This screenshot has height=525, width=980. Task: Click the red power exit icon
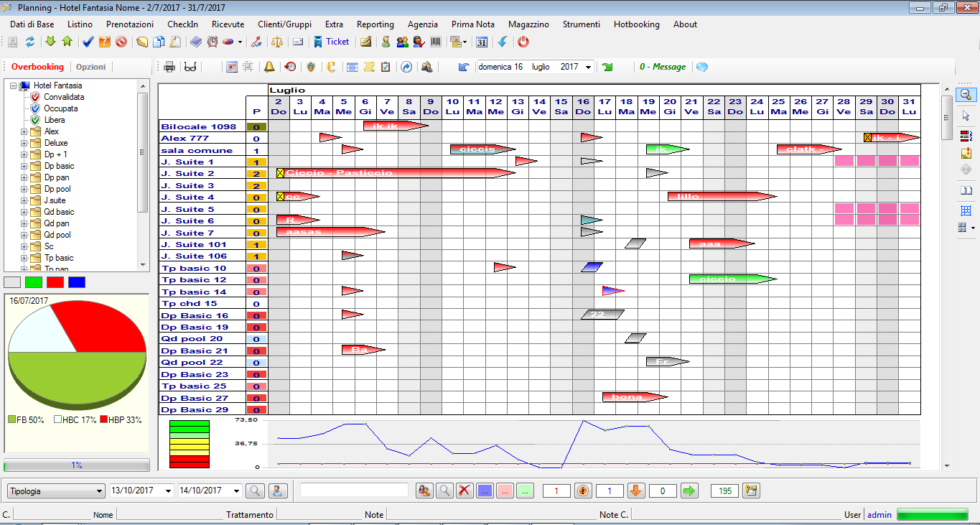click(523, 42)
